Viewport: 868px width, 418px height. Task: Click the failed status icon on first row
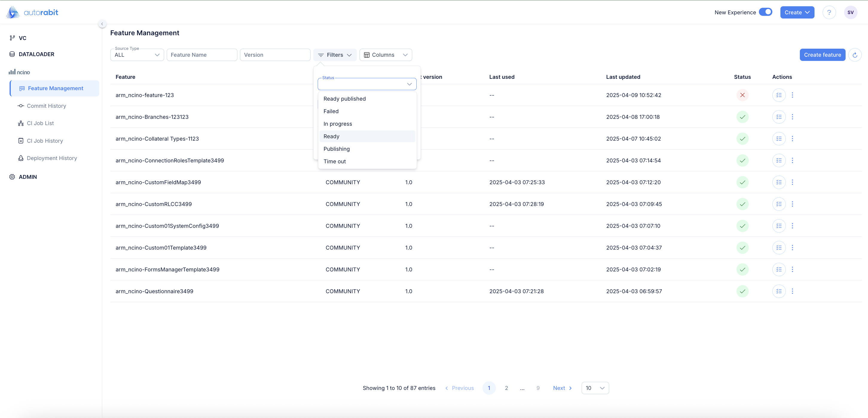click(x=742, y=95)
